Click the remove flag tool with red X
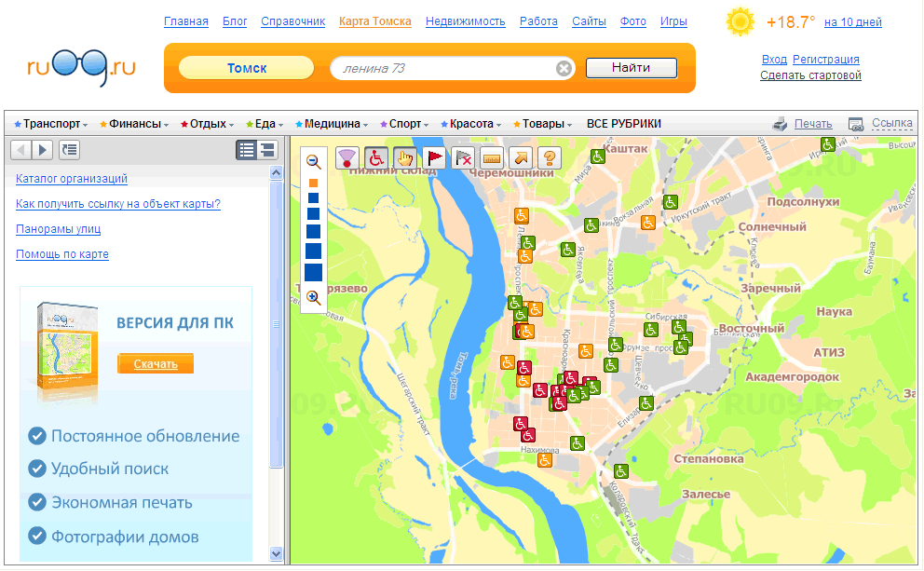 (x=463, y=157)
